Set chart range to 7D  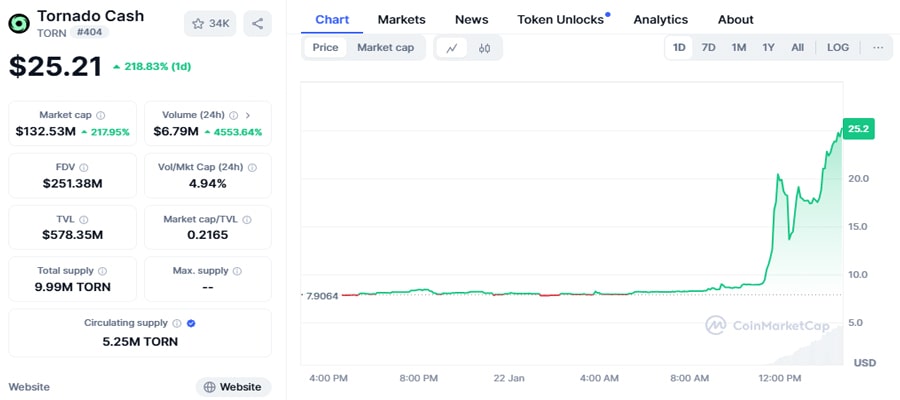tap(709, 48)
